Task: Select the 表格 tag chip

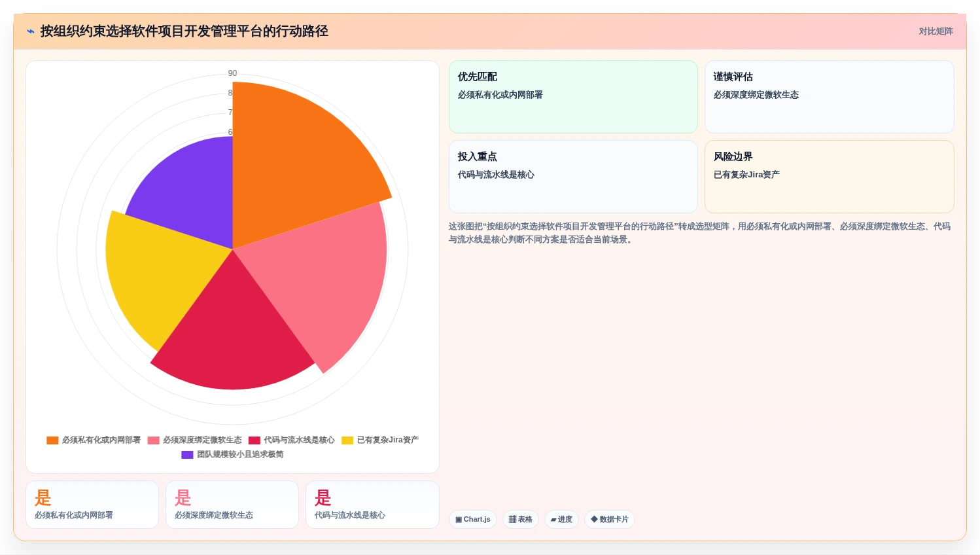Action: (521, 520)
